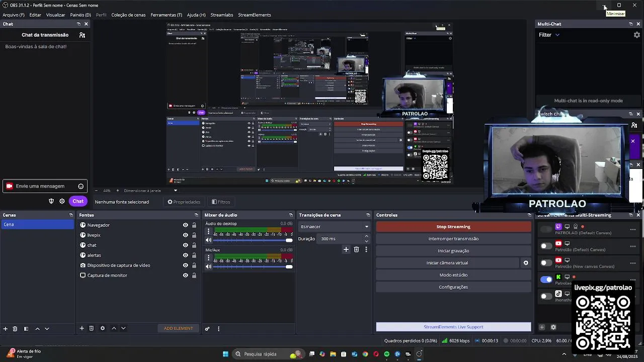Open audio mixer menu dots at panel bottom
This screenshot has width=644, height=362.
(x=218, y=329)
